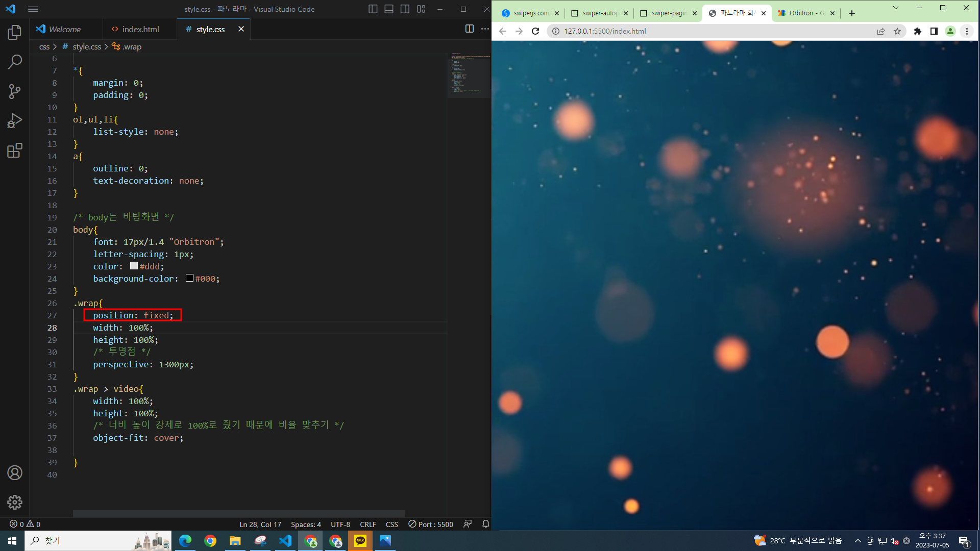Viewport: 980px width, 551px height.
Task: Click Port : 5500 Live Server button
Action: click(431, 524)
